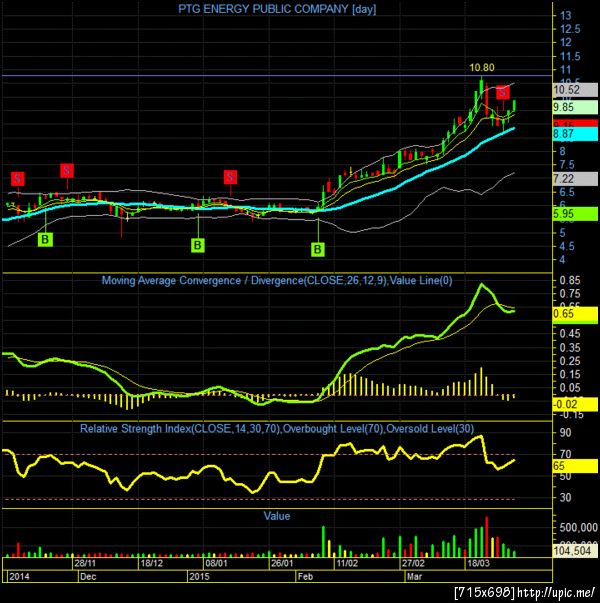Select the yellow 0.65 MACD value label
The height and width of the screenshot is (603, 600).
click(575, 314)
